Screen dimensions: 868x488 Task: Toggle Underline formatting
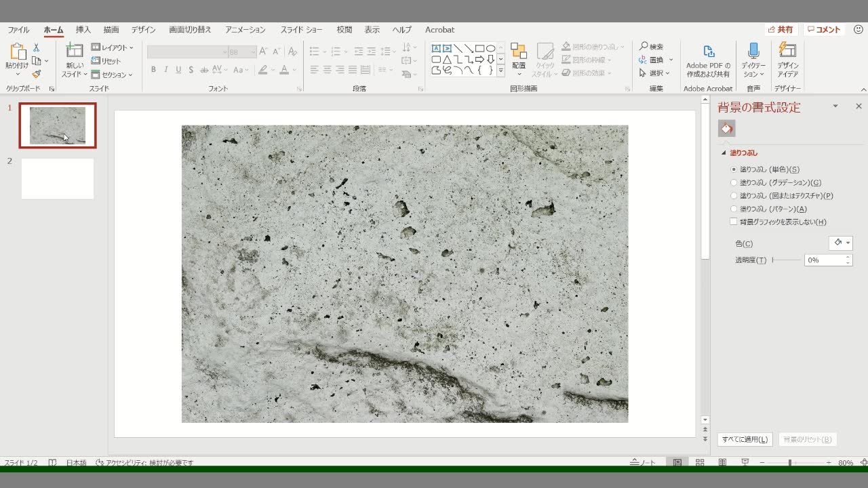pyautogui.click(x=179, y=69)
